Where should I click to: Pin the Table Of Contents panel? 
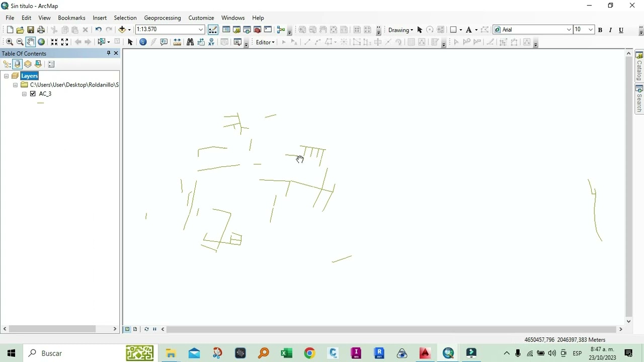[108, 53]
